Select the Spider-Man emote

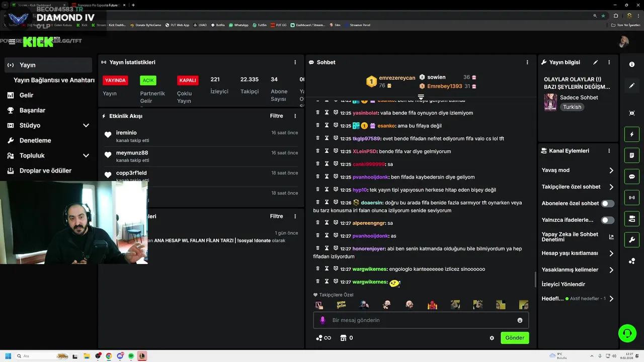[432, 305]
